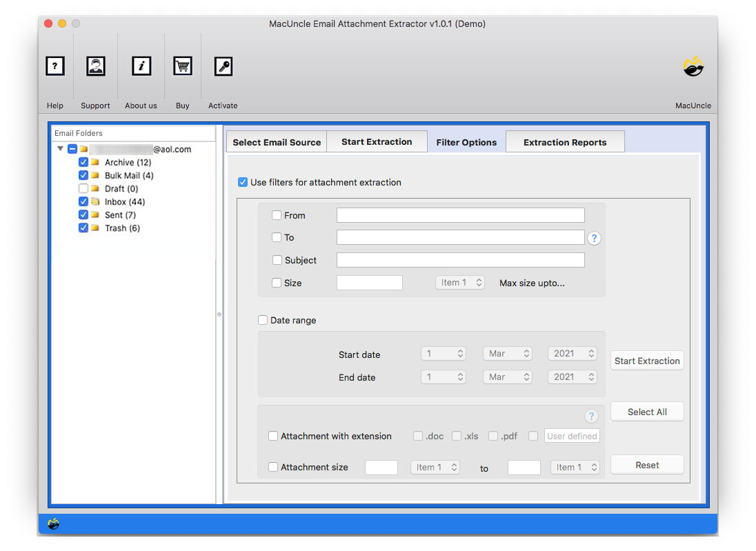Disable Use filters for attachment extraction

tap(243, 182)
